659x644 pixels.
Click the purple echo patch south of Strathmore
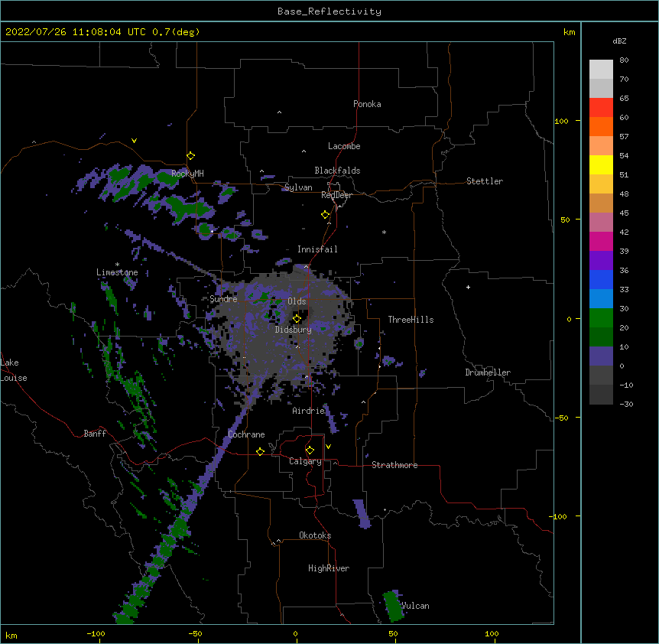point(362,514)
